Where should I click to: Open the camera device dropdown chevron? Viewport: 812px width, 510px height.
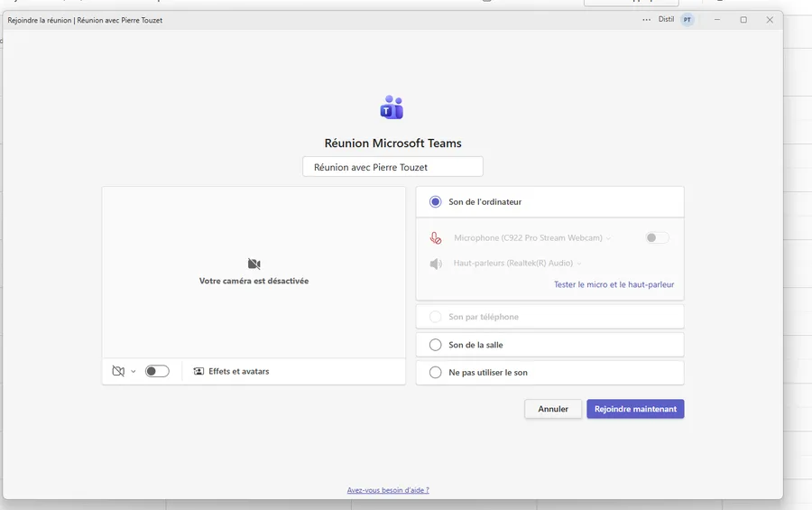(x=134, y=372)
